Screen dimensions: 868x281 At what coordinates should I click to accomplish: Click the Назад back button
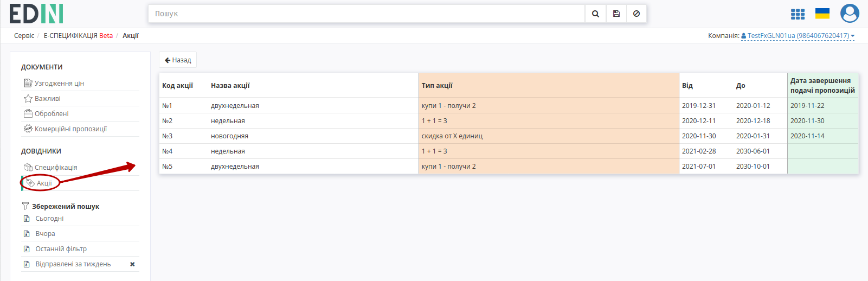(x=178, y=60)
